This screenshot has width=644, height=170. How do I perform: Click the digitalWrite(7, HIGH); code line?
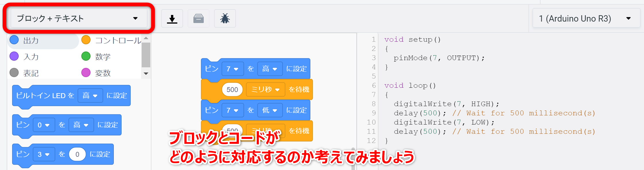(x=447, y=104)
